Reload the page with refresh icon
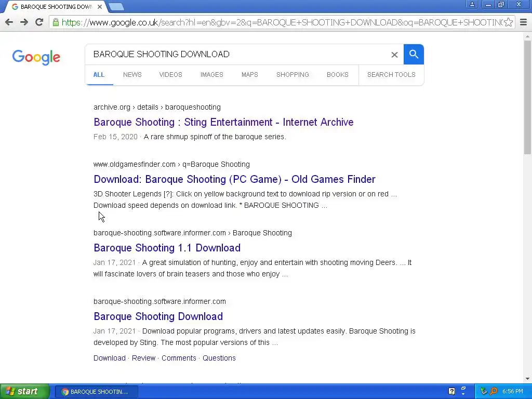This screenshot has height=399, width=532. tap(39, 22)
